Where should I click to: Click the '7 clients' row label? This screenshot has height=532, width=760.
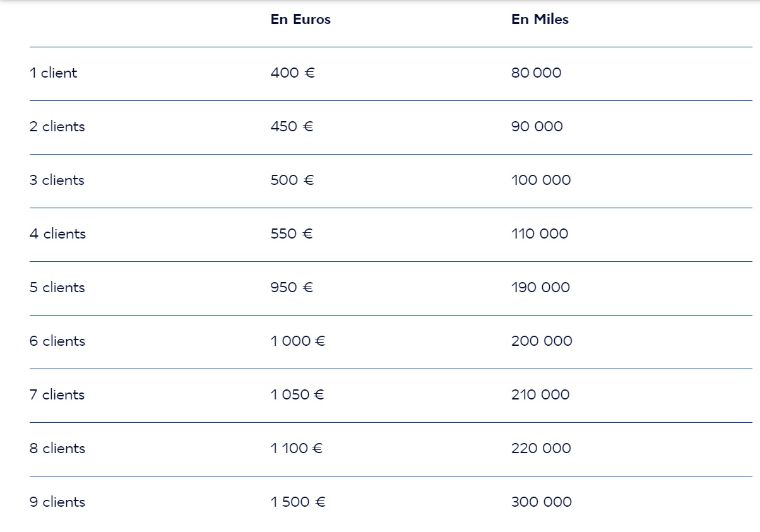pyautogui.click(x=57, y=395)
